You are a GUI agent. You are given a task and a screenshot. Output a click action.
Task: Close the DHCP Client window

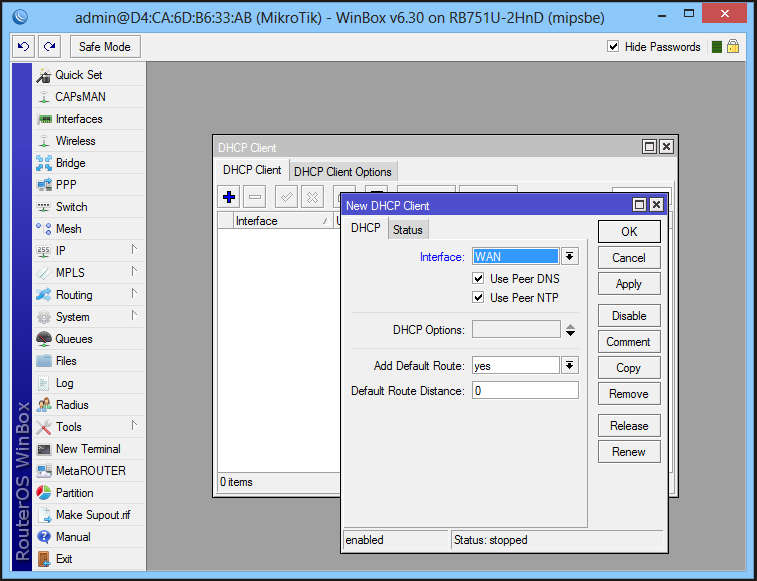coord(666,147)
